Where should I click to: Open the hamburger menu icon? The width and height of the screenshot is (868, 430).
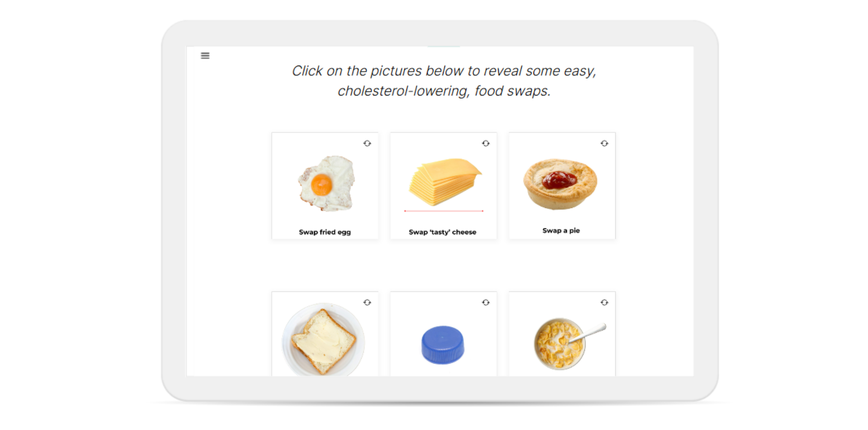[205, 56]
